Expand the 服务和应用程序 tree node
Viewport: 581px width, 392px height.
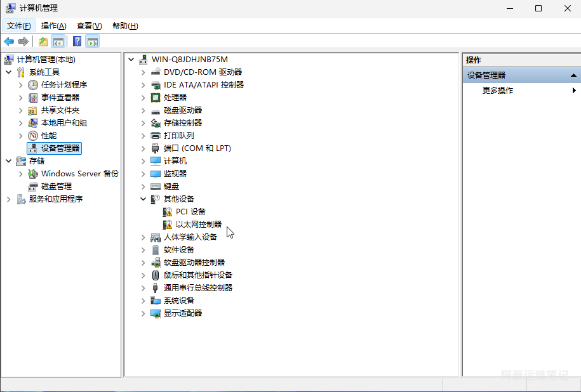click(8, 199)
